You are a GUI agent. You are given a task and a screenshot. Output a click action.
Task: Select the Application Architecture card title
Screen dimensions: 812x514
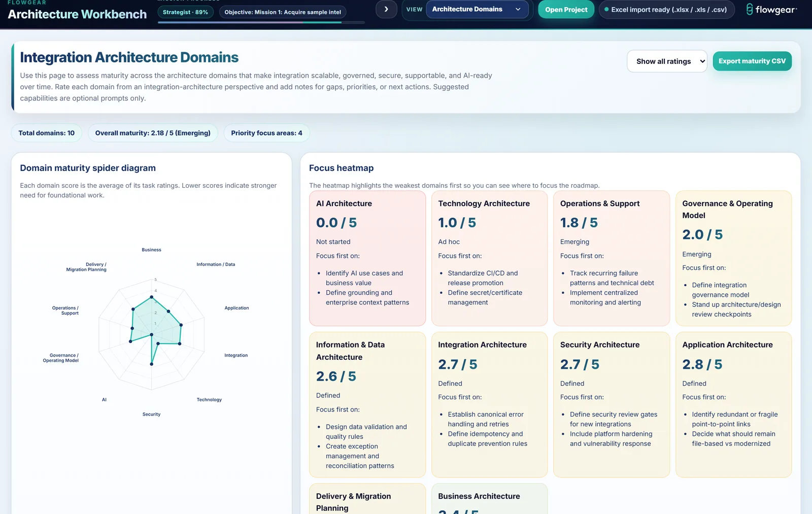[728, 345]
